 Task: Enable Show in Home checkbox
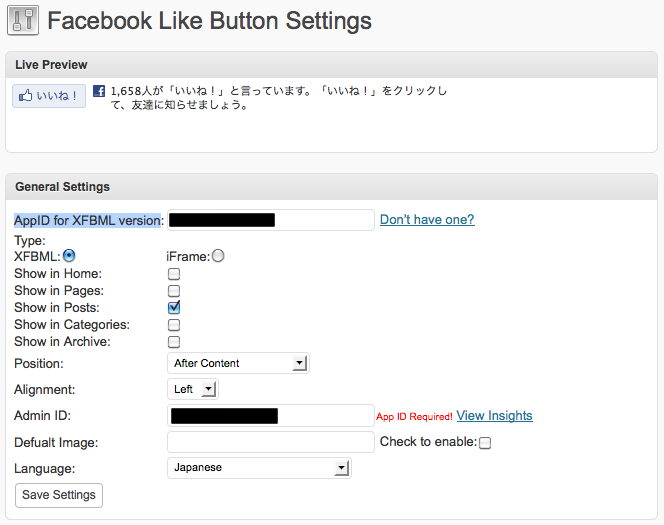point(174,274)
